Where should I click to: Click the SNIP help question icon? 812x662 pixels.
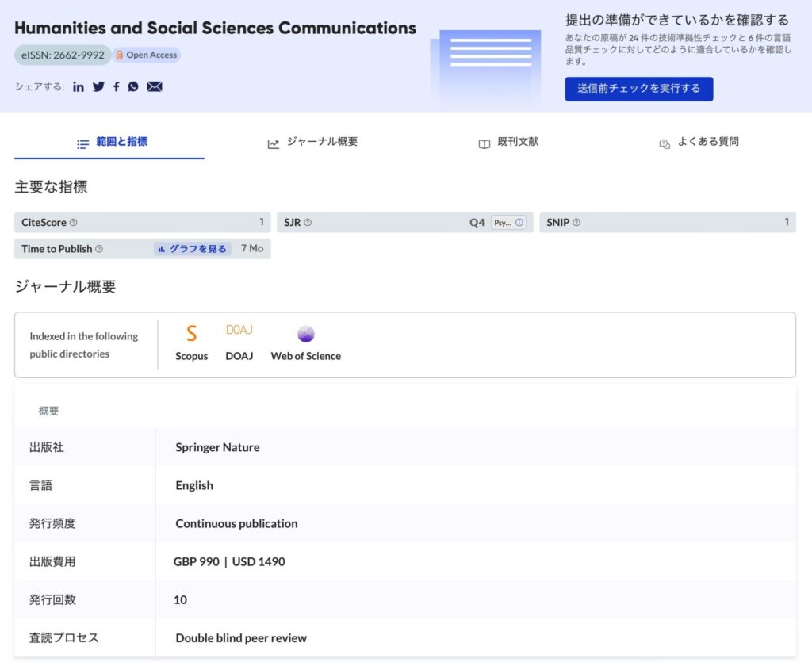[576, 223]
